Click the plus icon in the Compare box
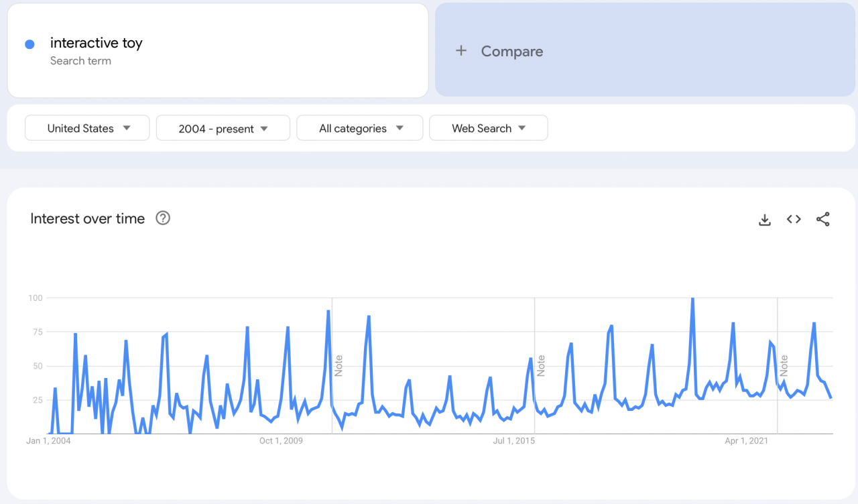 point(461,51)
